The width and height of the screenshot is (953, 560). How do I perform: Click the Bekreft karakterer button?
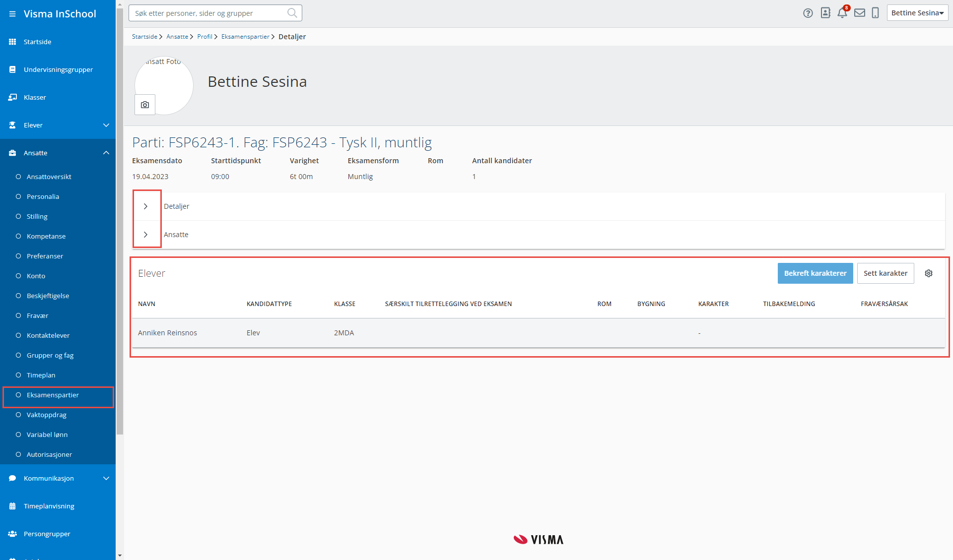point(815,273)
